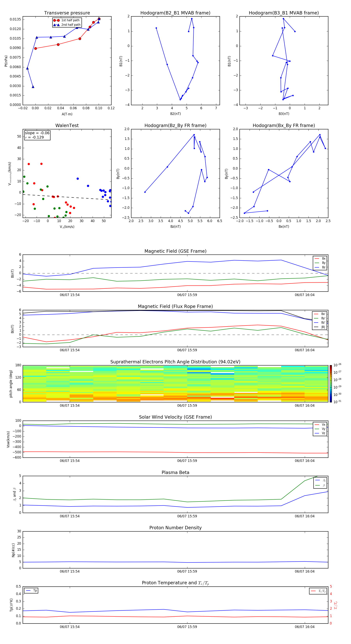Click the 'VA(km/s)' axis label
Screen dimensions: 351x644
(x=67, y=227)
